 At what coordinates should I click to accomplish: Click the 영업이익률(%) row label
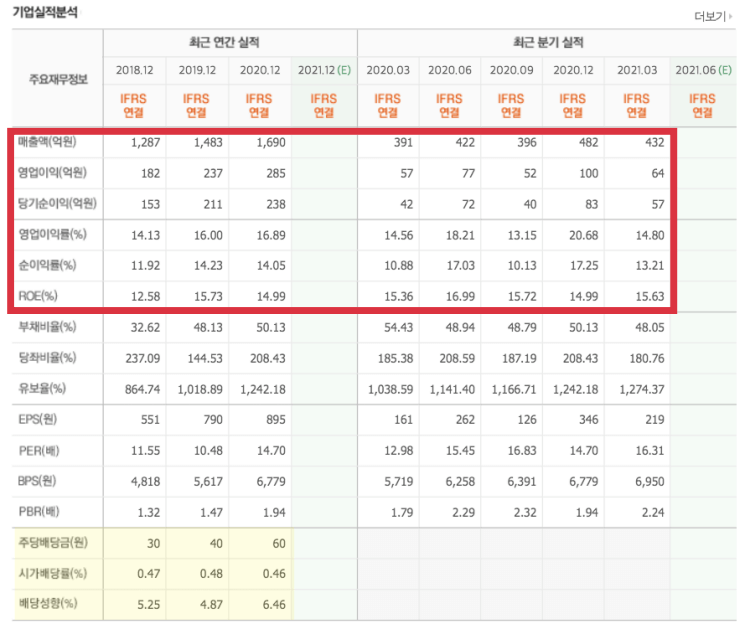52,234
